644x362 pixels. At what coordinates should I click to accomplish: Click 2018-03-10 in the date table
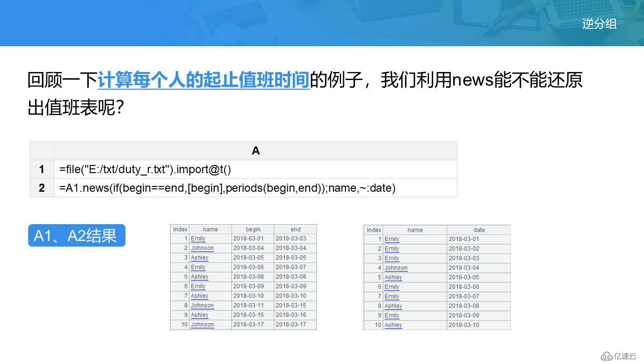pos(464,325)
